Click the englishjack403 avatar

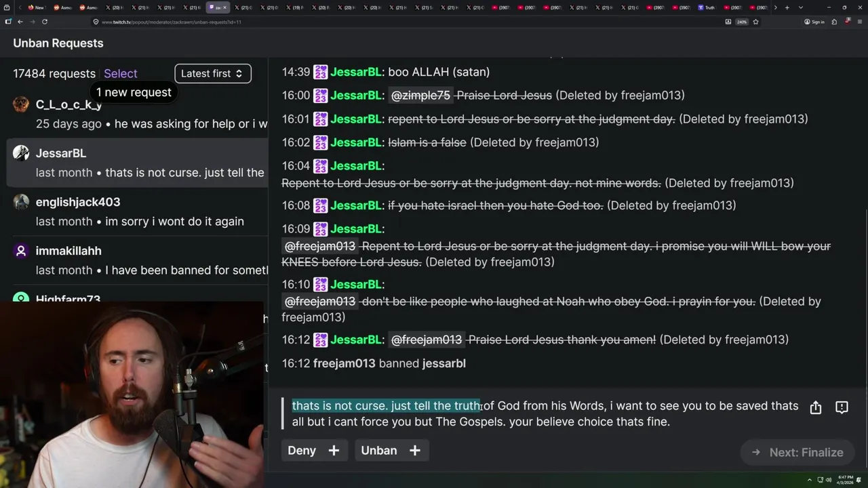pyautogui.click(x=21, y=202)
